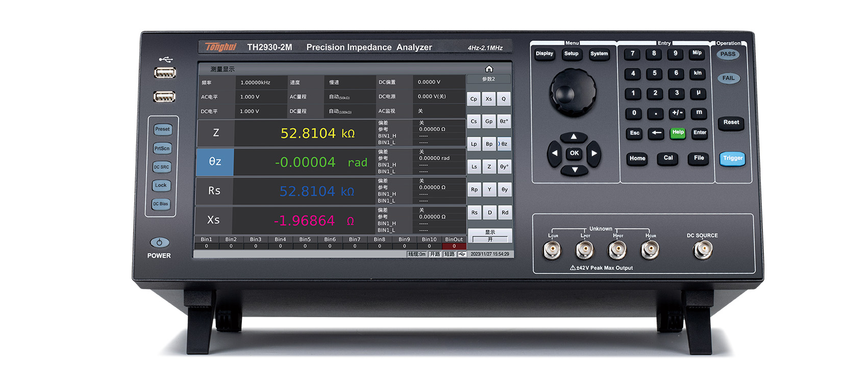Click the rotary knob
The image size is (868, 388).
tap(572, 92)
